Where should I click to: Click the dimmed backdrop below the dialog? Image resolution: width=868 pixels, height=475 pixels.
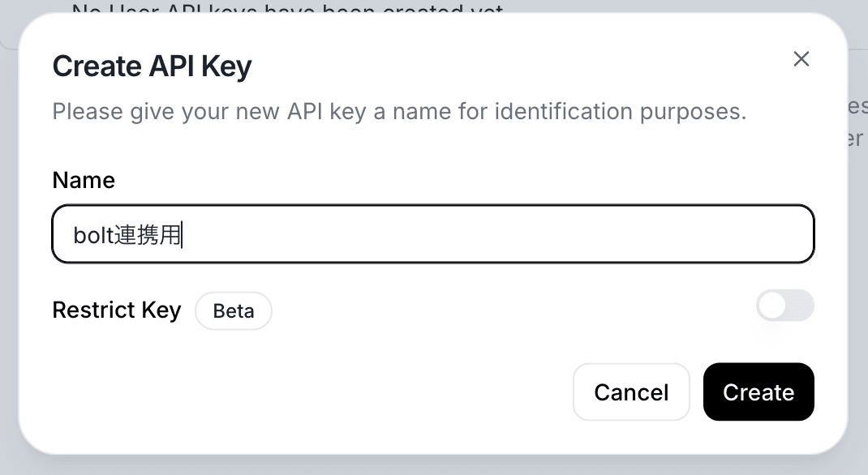(x=434, y=466)
